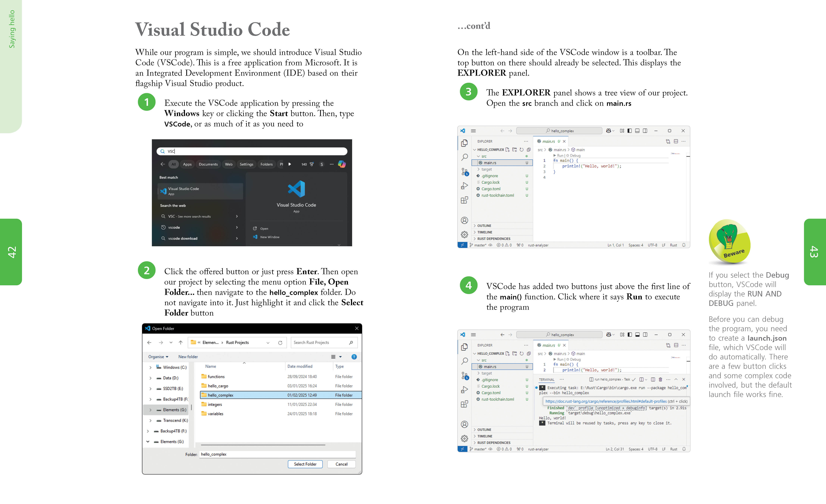Refresh explorer in upper VSCode window
Image resolution: width=826 pixels, height=504 pixels.
pos(522,150)
